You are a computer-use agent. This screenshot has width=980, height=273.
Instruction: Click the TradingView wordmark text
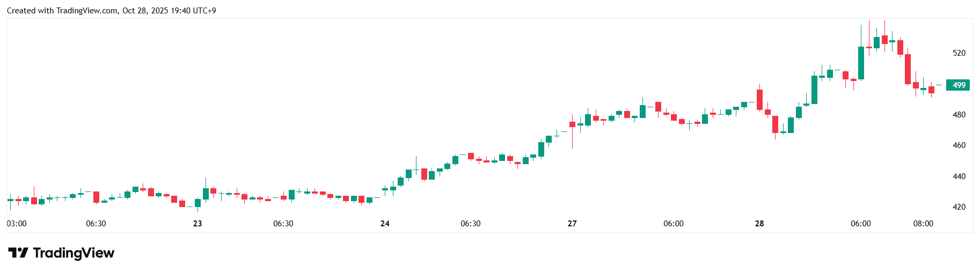click(x=74, y=253)
